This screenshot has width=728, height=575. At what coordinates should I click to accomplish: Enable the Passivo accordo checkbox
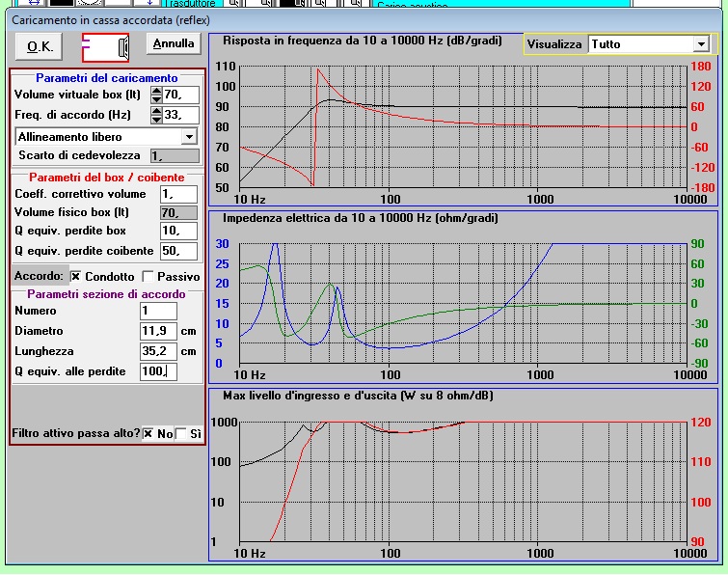coord(148,276)
